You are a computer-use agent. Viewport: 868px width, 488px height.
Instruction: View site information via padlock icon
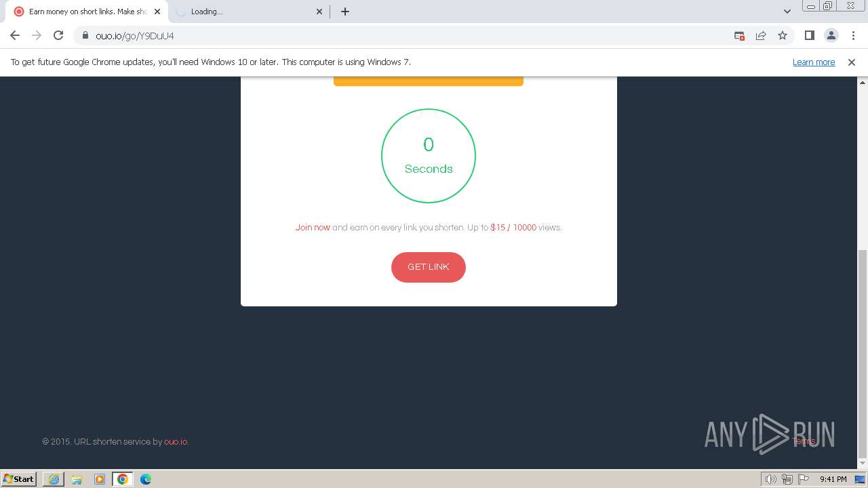(85, 35)
